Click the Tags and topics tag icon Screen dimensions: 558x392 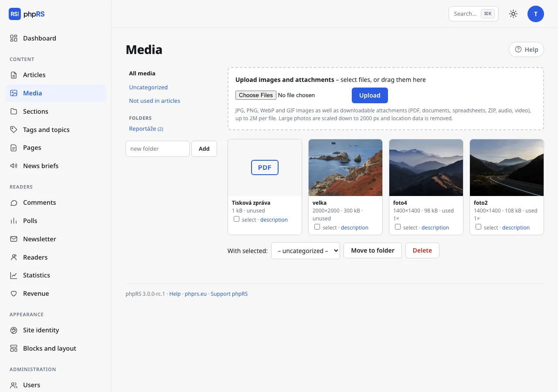pos(14,130)
